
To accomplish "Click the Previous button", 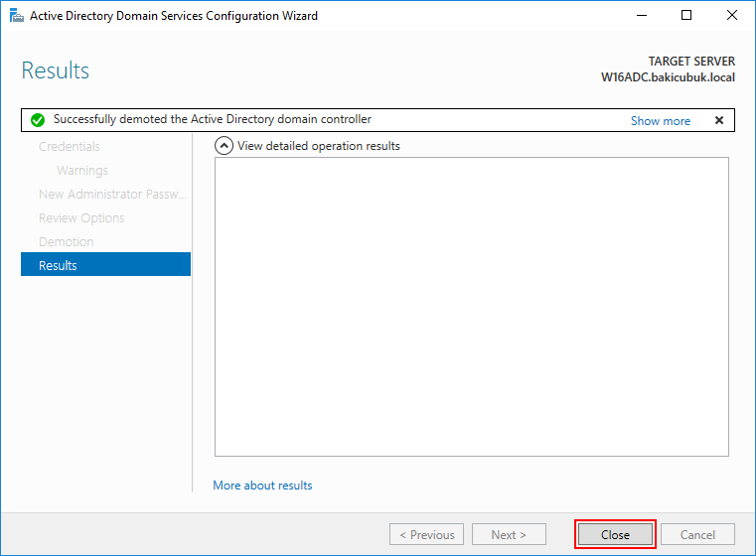I will click(x=426, y=534).
